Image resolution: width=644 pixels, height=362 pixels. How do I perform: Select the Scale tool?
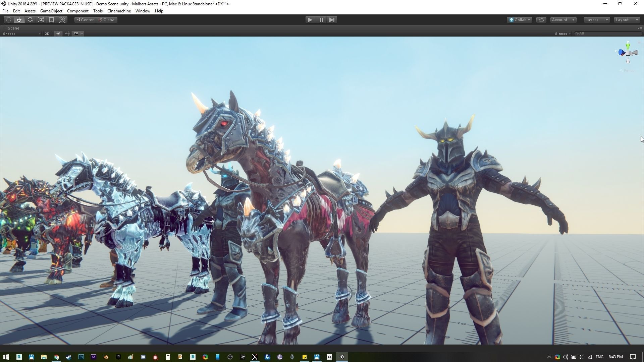[x=41, y=20]
